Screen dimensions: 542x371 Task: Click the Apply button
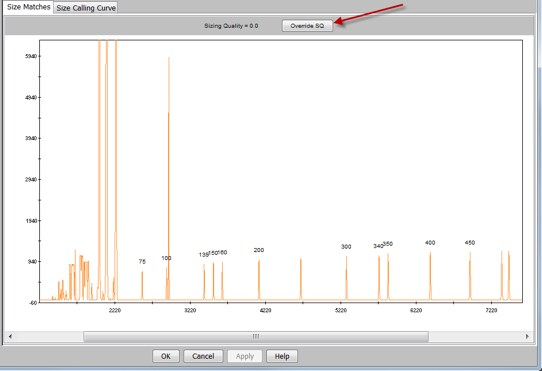tap(245, 356)
